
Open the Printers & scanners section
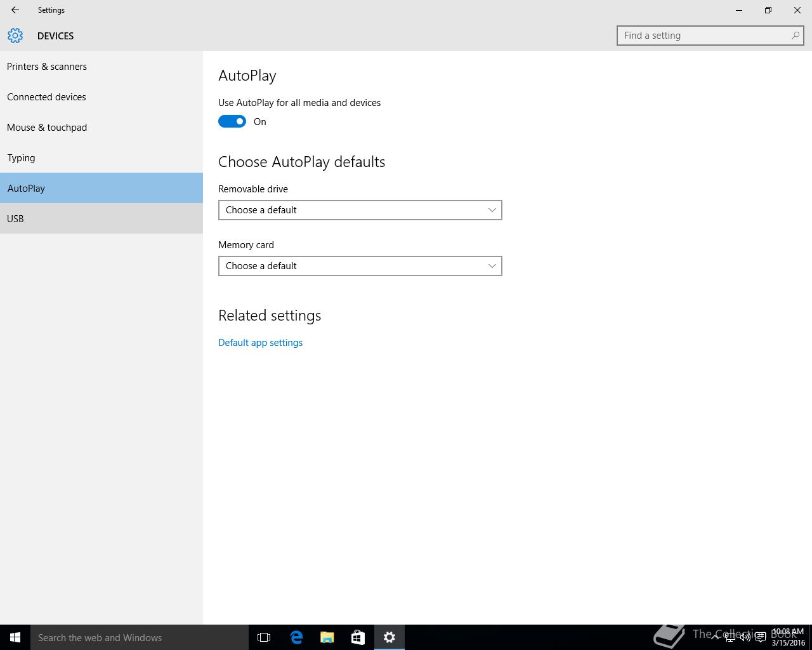click(x=47, y=67)
